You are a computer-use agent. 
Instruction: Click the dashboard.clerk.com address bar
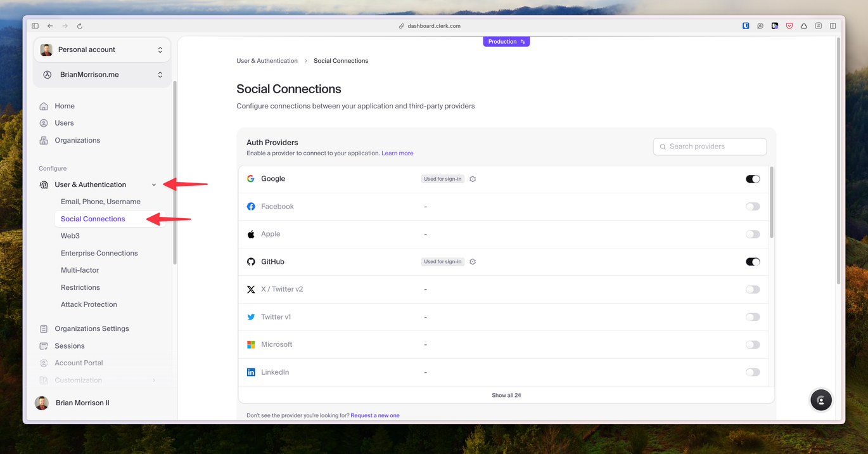430,26
